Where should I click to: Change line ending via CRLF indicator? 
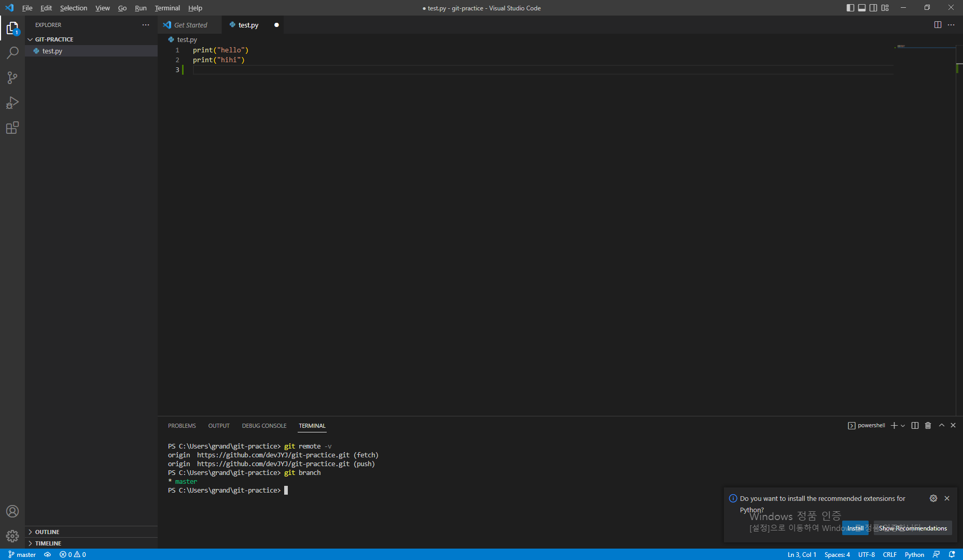[x=890, y=554]
